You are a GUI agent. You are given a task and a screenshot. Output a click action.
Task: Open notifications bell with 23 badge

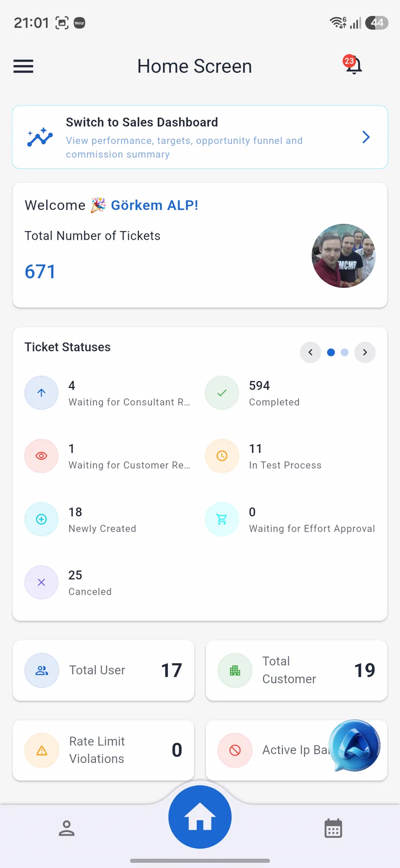353,65
